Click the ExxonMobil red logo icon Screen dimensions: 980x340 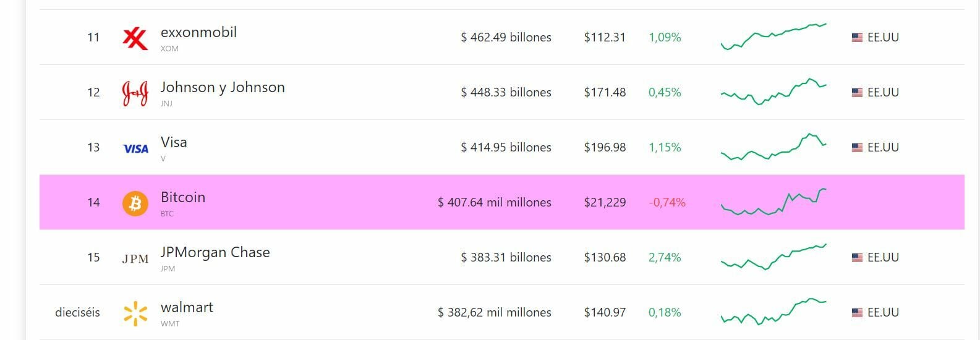coord(135,38)
